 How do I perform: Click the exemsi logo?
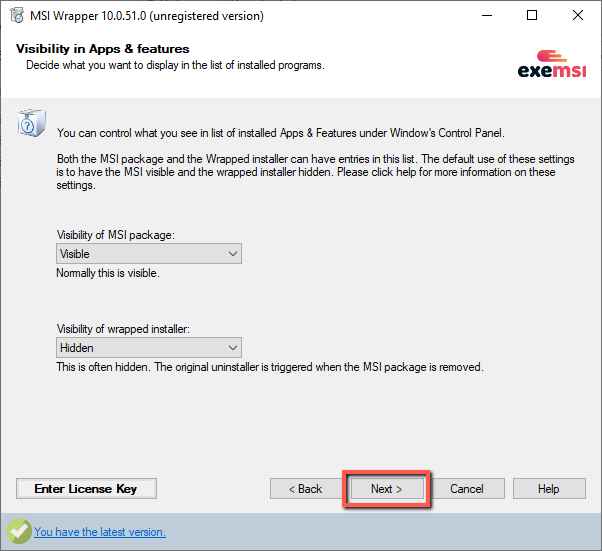pyautogui.click(x=552, y=64)
